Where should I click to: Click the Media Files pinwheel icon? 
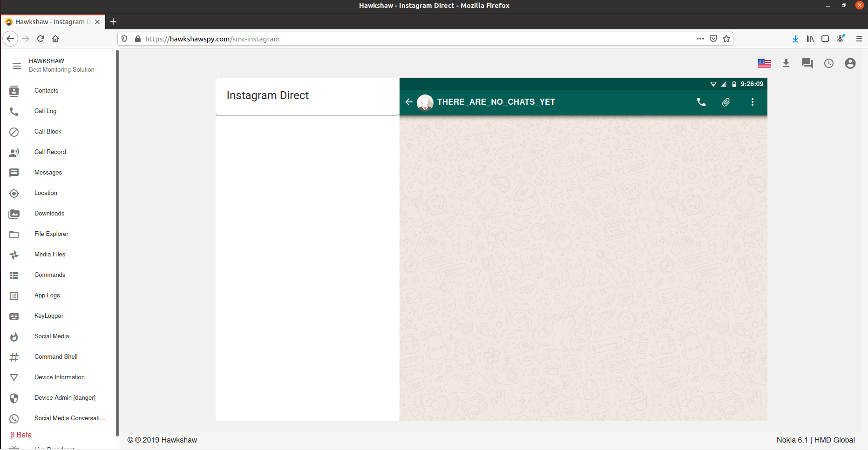14,255
